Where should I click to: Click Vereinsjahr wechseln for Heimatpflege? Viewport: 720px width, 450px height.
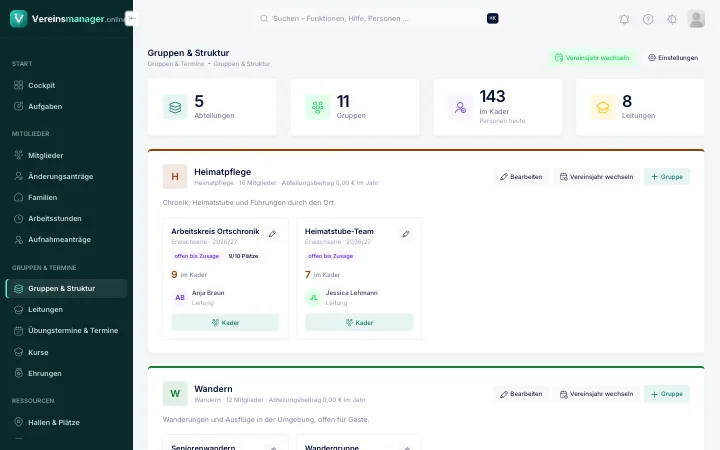(596, 177)
